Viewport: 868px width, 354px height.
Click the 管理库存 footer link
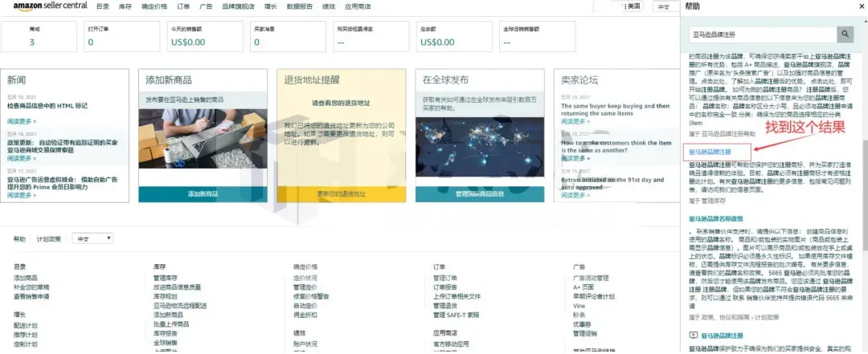point(166,278)
